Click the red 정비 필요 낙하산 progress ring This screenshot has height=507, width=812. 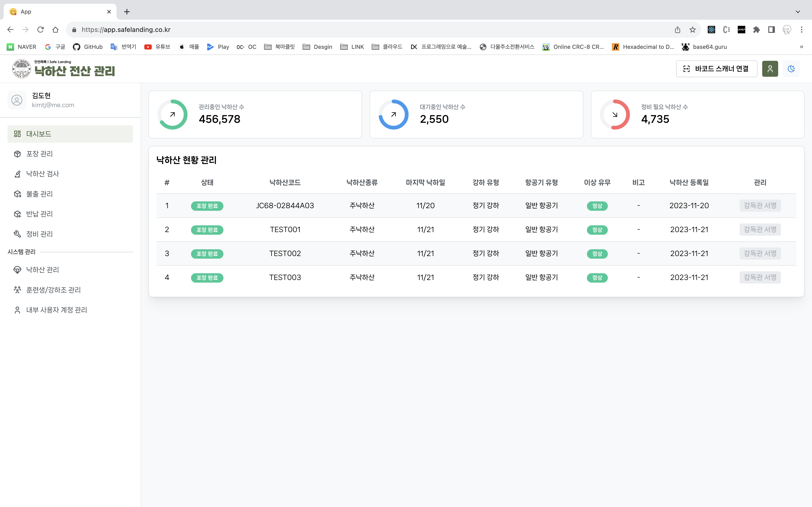[x=615, y=114]
